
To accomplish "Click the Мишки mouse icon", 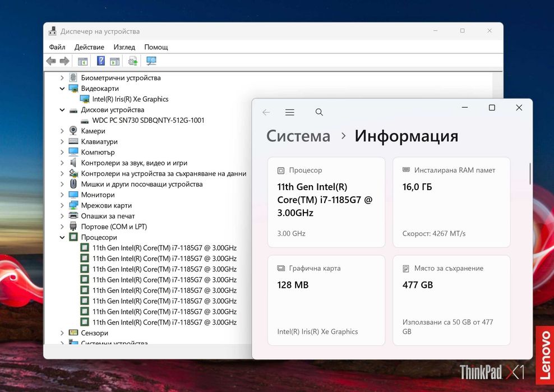I will point(73,183).
